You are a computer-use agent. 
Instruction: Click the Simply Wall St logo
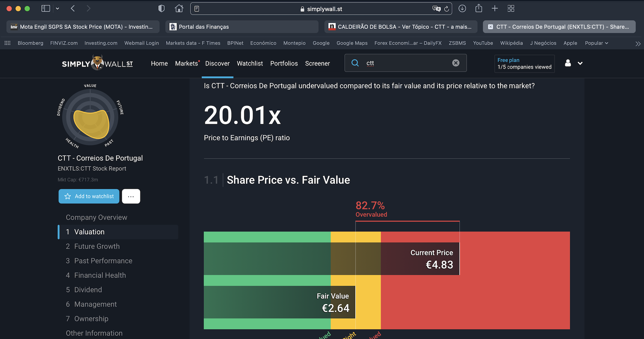tap(97, 63)
